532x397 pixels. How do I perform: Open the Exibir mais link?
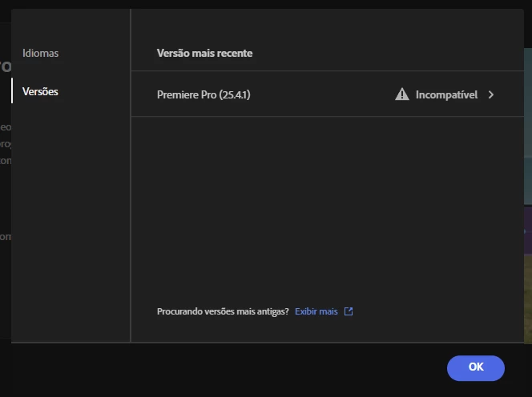click(x=316, y=311)
